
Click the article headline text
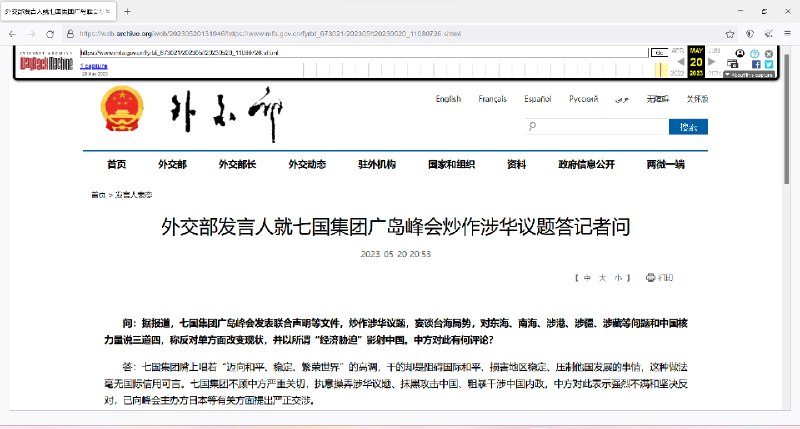tap(396, 227)
